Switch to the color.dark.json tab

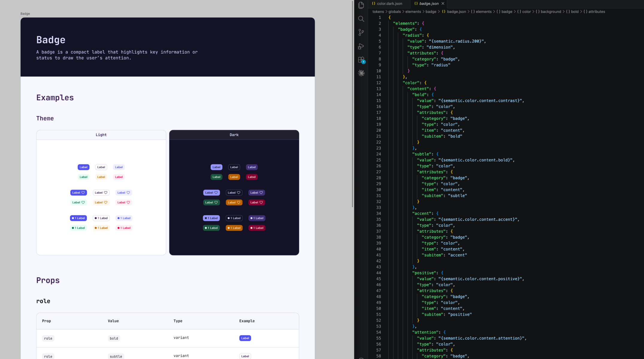[389, 3]
